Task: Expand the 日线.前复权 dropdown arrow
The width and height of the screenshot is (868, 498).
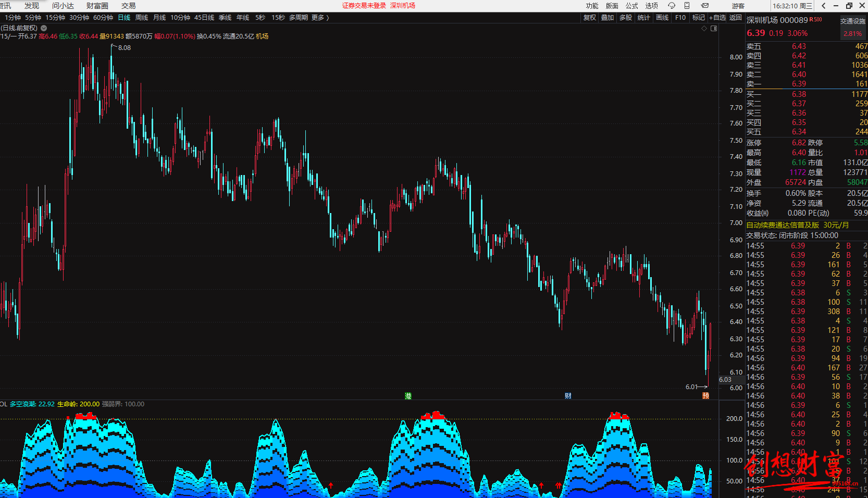Action: [44, 28]
